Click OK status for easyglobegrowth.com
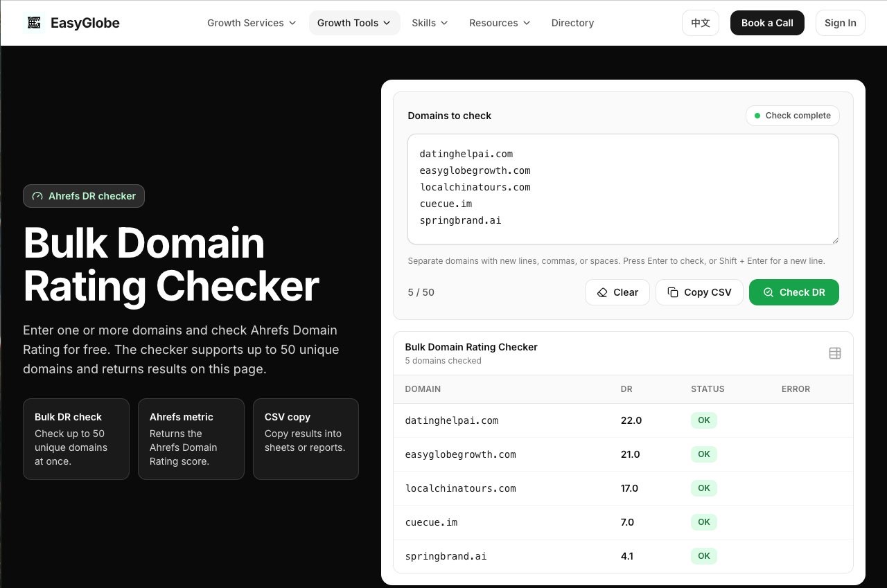Screen dimensions: 887x588 click(x=704, y=454)
